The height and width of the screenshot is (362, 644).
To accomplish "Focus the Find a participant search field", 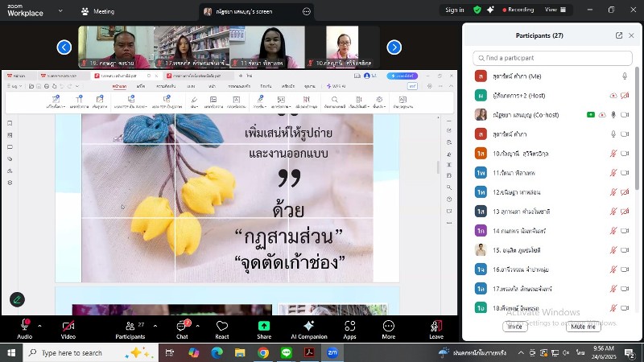I will pos(552,58).
